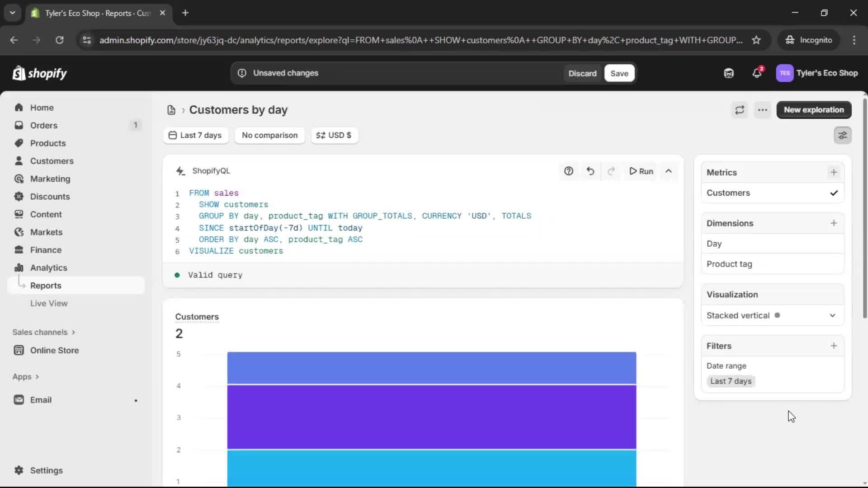Click the Sidekick assistant icon in top bar
This screenshot has width=868, height=488.
coord(729,73)
